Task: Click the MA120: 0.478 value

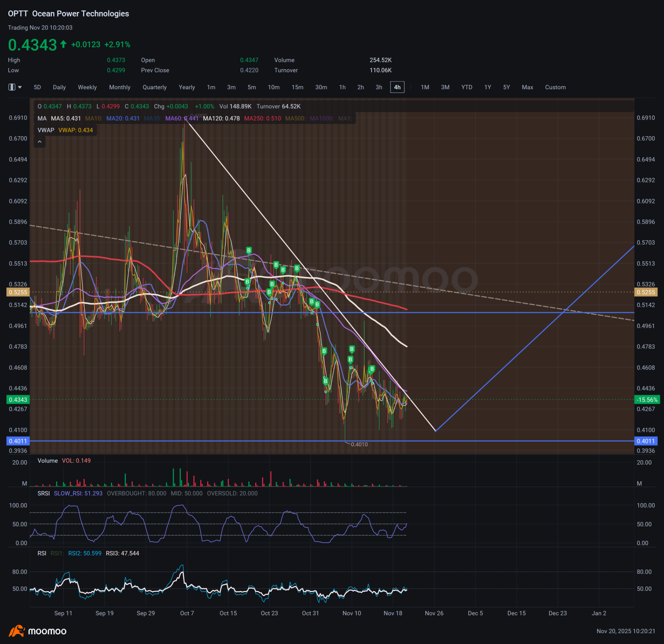Action: click(221, 118)
